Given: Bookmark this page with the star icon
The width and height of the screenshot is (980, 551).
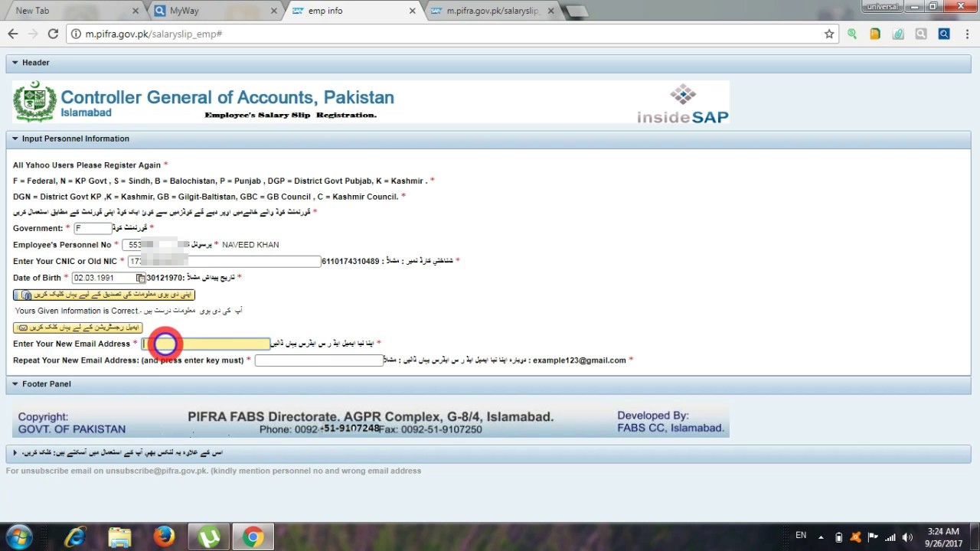Looking at the screenshot, I should (828, 34).
